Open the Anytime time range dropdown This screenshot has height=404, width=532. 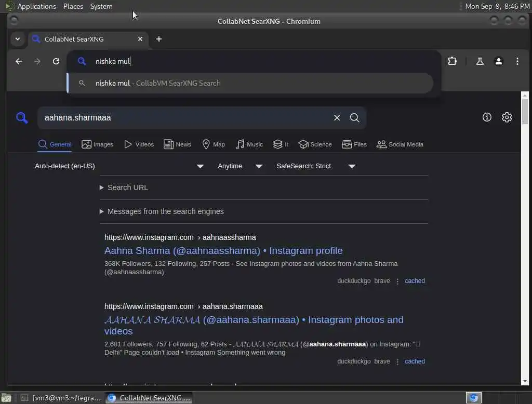coord(240,166)
